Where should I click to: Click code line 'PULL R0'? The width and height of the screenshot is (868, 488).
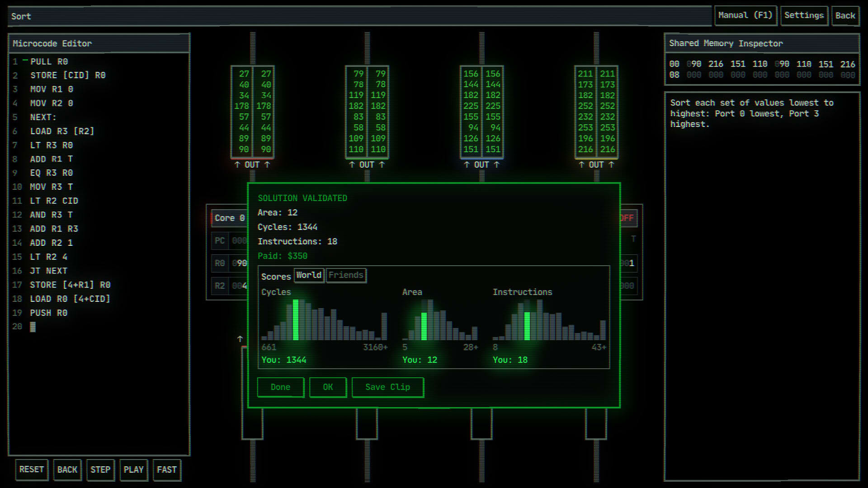point(49,61)
